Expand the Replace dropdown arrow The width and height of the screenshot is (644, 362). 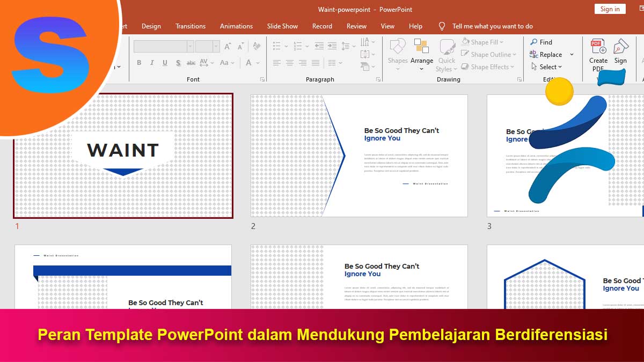pyautogui.click(x=572, y=54)
